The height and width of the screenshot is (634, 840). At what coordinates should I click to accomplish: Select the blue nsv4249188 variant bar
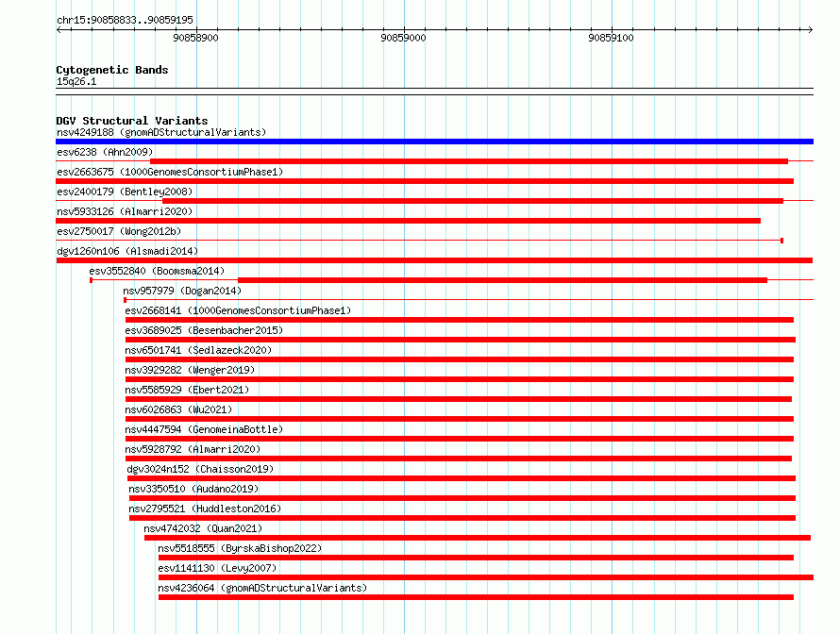click(434, 142)
